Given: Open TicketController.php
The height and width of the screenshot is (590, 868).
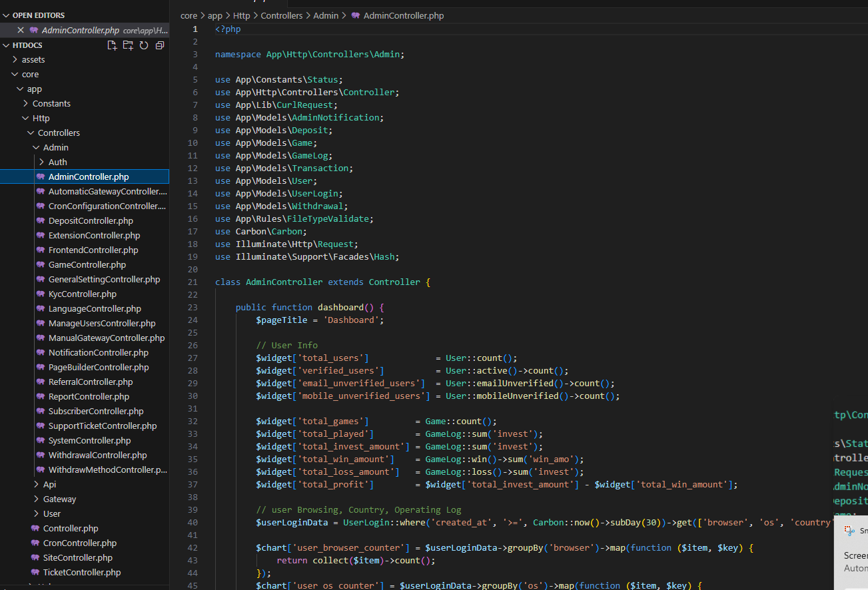Looking at the screenshot, I should 82,572.
